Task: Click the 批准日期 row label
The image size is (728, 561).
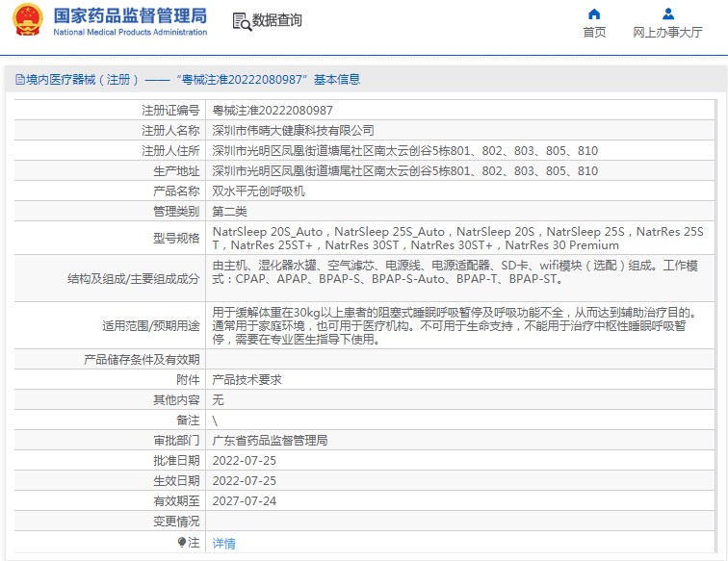Action: 176,460
